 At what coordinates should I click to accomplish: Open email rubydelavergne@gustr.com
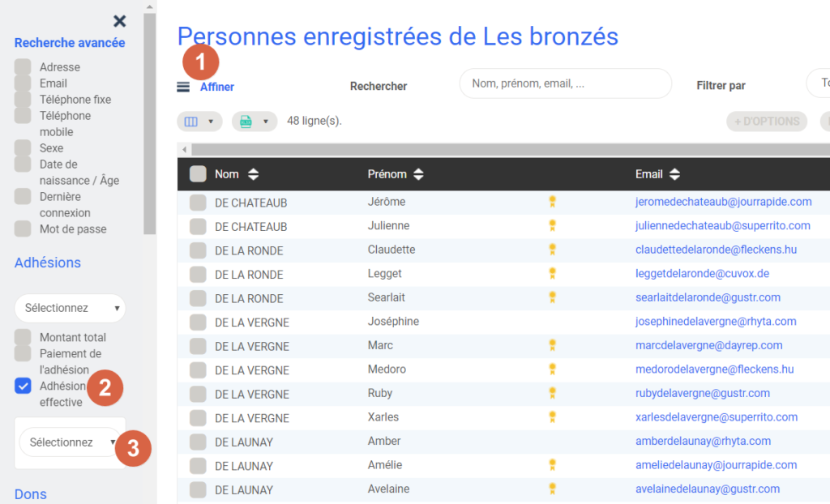pyautogui.click(x=703, y=393)
